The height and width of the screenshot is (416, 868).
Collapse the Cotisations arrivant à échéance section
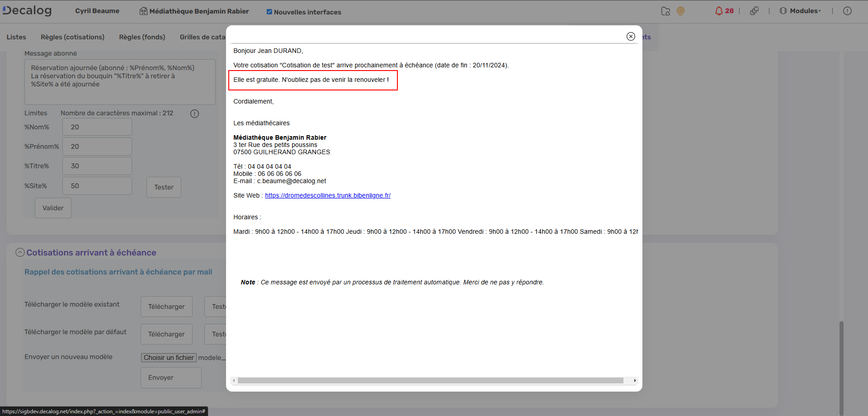(20, 252)
